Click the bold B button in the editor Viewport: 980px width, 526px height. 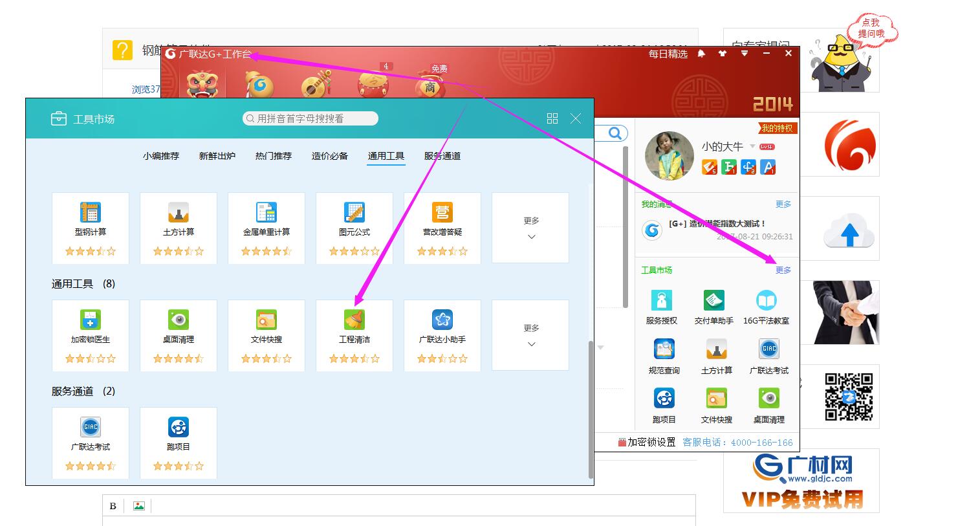(x=113, y=506)
